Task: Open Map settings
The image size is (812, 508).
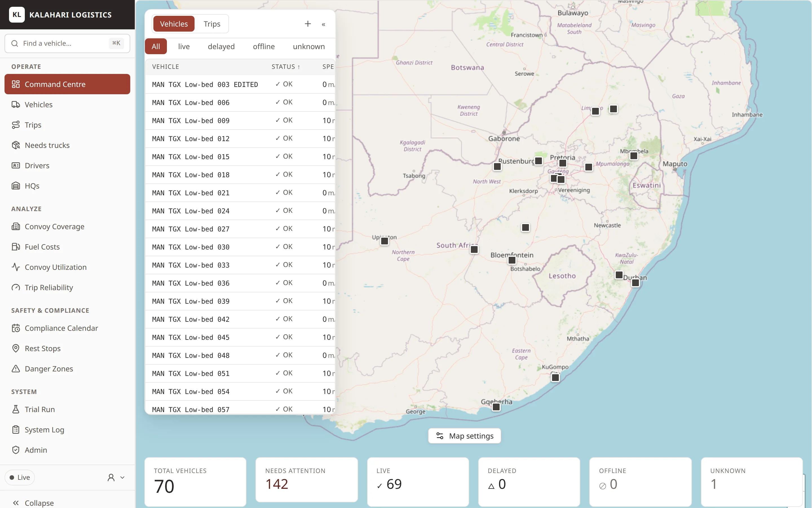Action: coord(464,436)
